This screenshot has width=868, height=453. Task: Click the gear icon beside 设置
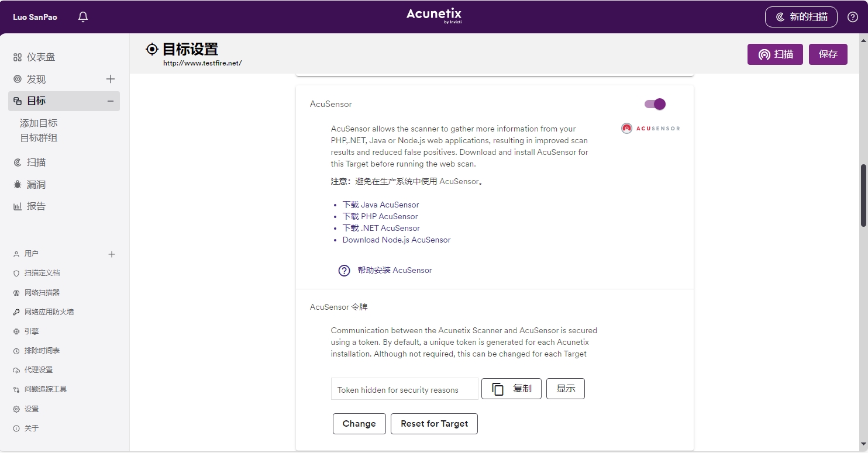coord(16,409)
